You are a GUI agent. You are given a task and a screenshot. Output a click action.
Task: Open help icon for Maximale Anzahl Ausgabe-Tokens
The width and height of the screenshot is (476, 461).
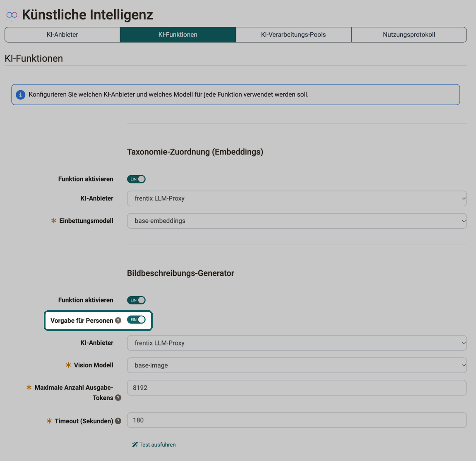(x=118, y=398)
